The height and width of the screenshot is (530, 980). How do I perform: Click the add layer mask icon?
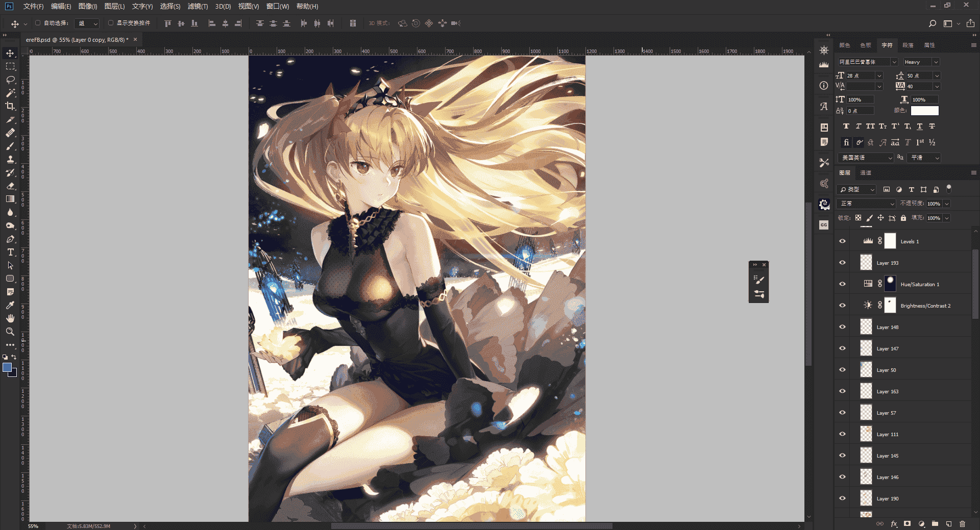pos(907,523)
